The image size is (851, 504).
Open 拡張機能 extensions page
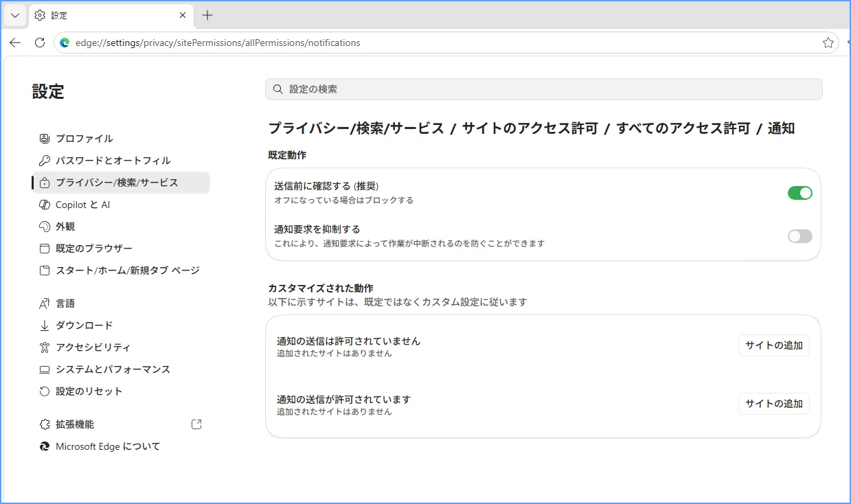pos(121,424)
